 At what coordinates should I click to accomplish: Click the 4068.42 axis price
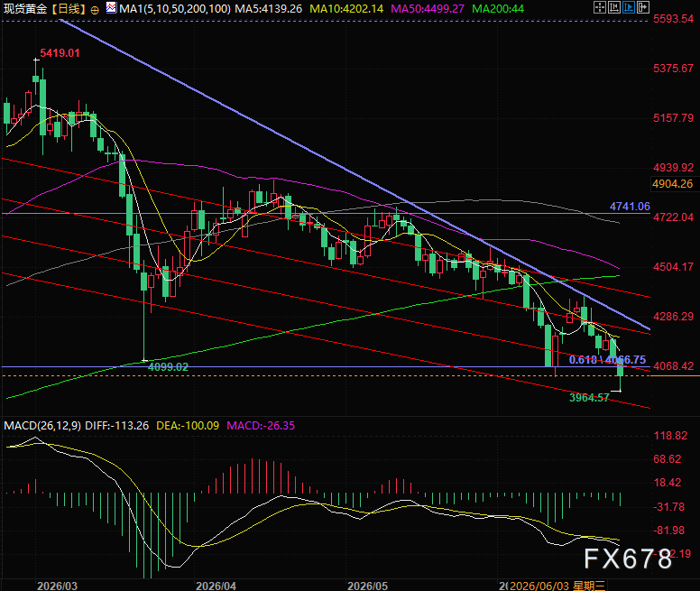(674, 365)
